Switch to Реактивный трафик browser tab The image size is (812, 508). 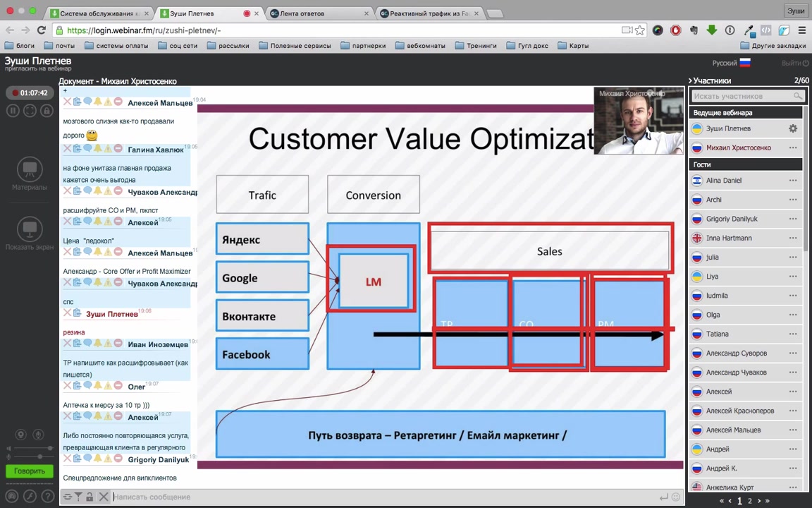pyautogui.click(x=430, y=13)
